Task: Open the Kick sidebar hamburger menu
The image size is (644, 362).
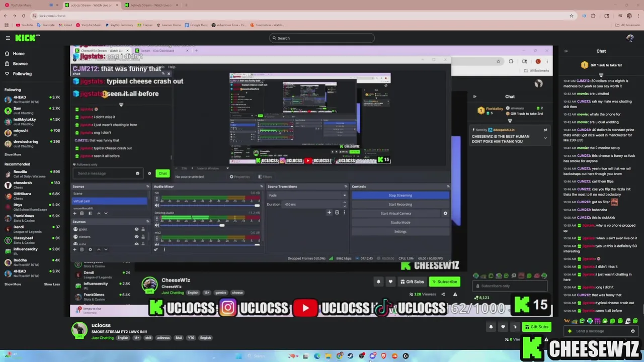Action: click(x=8, y=38)
